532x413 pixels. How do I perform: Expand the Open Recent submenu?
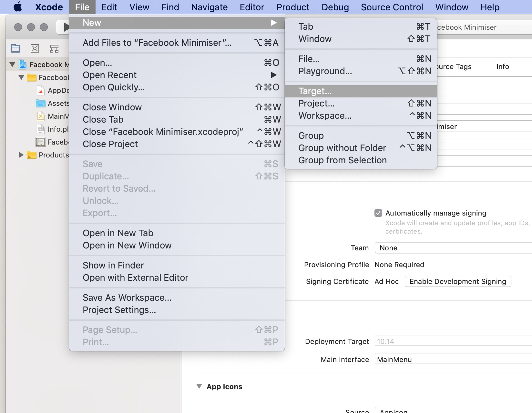[177, 75]
